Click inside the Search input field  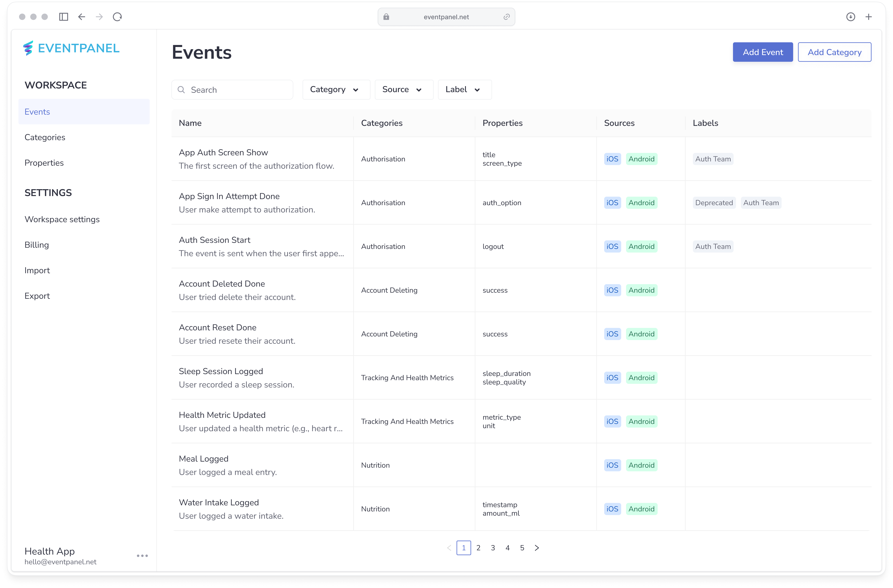233,90
